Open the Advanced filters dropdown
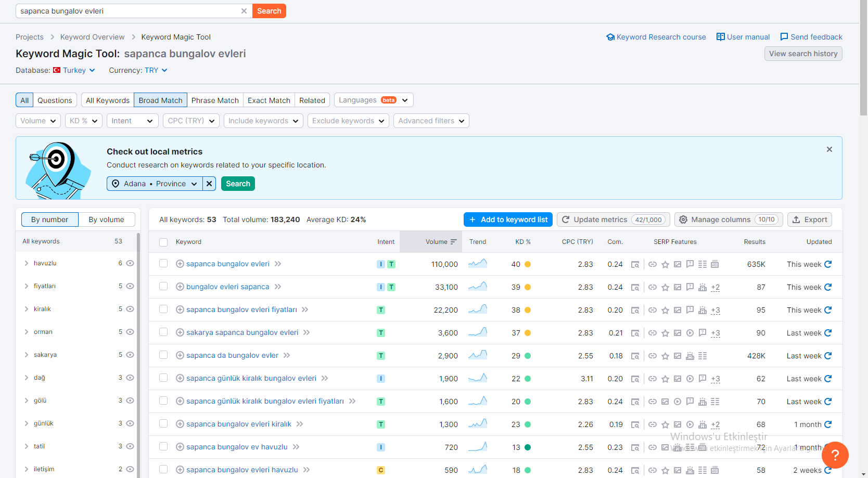The image size is (868, 478). 431,121
